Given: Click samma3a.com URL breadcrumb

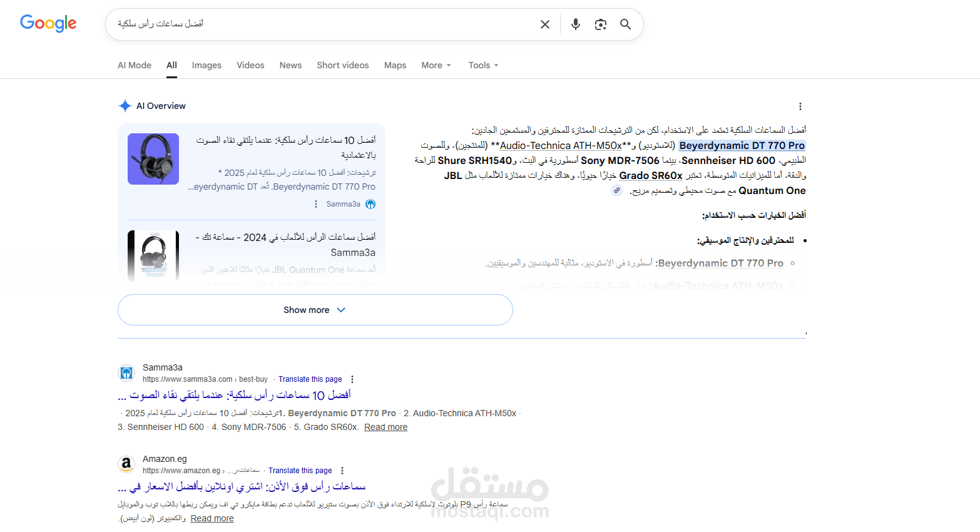Looking at the screenshot, I should [x=205, y=379].
